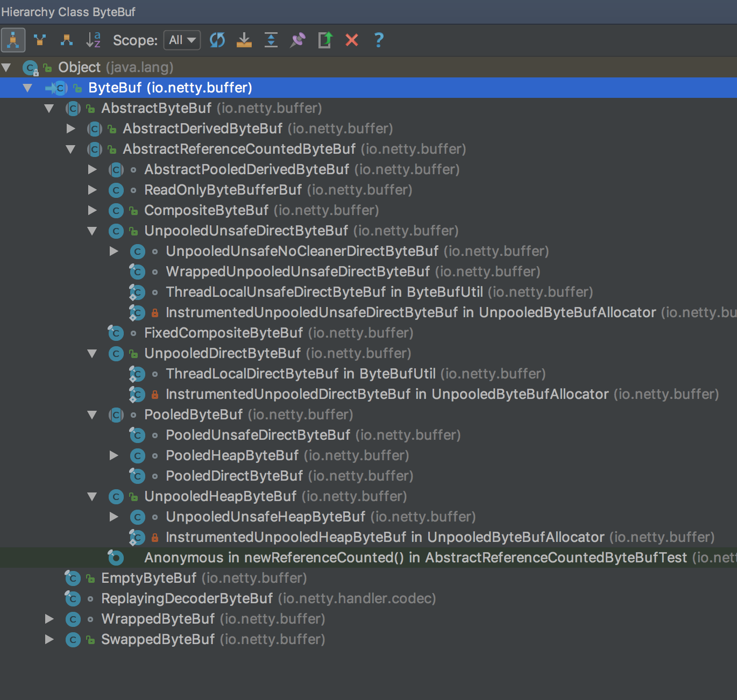This screenshot has width=737, height=700.
Task: Click the autoscroll to source icon
Action: coord(244,40)
